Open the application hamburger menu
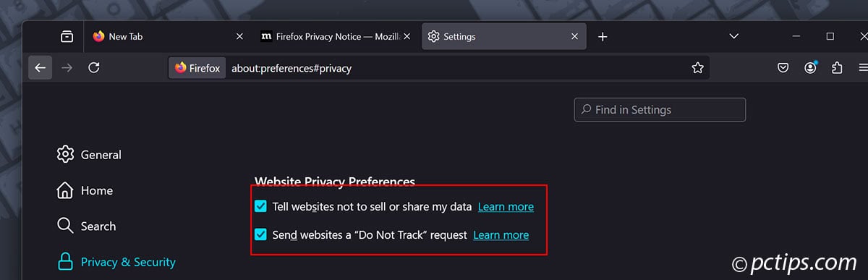Screen dimensions: 868x280 click(x=863, y=68)
